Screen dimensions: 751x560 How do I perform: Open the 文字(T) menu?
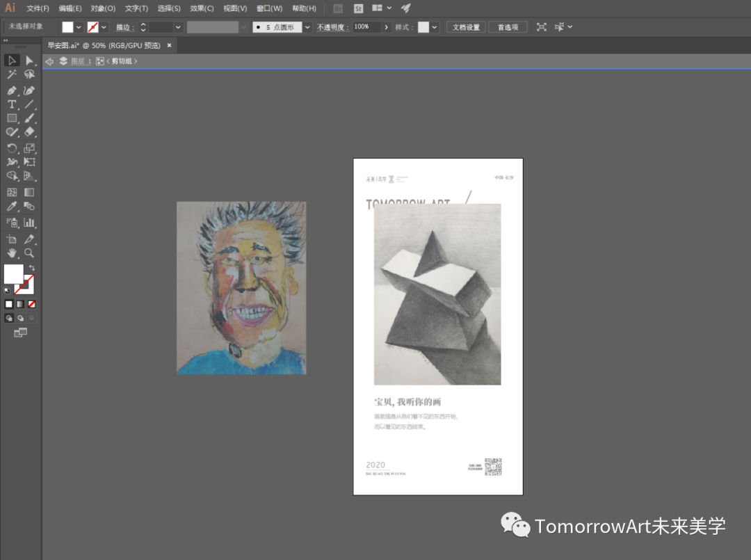pyautogui.click(x=136, y=8)
